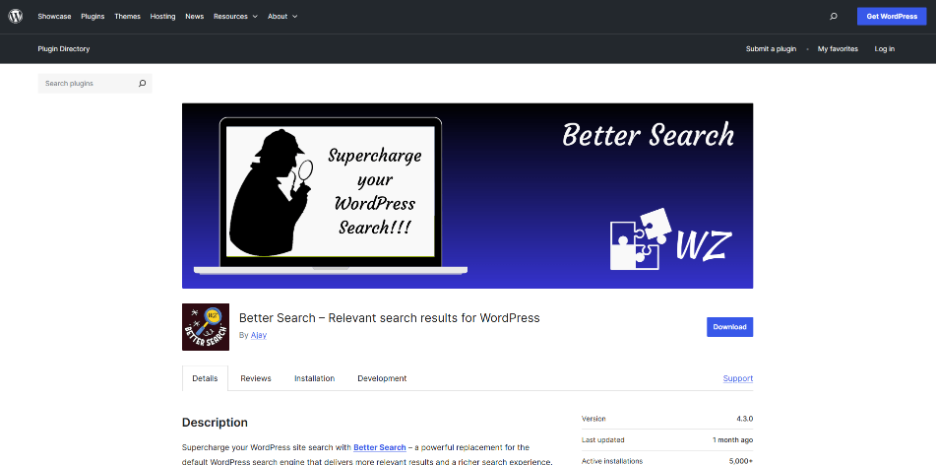Click the Active installations label
Image resolution: width=936 pixels, height=465 pixels.
[x=612, y=461]
